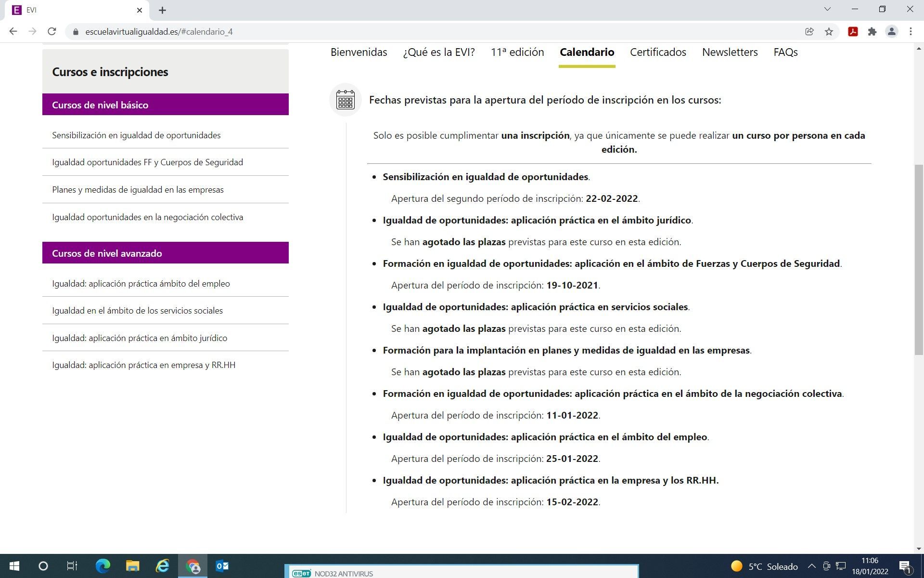
Task: Launch Microsoft Edge from the taskbar
Action: [x=103, y=566]
